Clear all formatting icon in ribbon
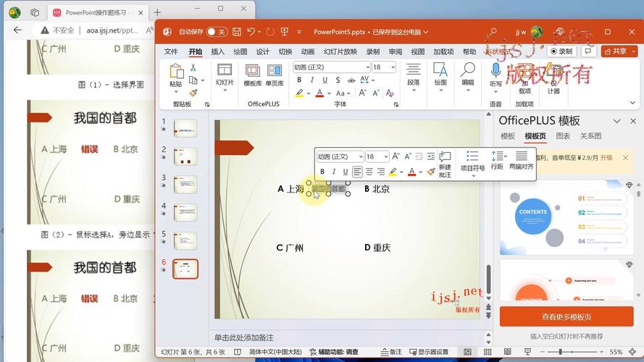The height and width of the screenshot is (362, 644). (x=390, y=93)
